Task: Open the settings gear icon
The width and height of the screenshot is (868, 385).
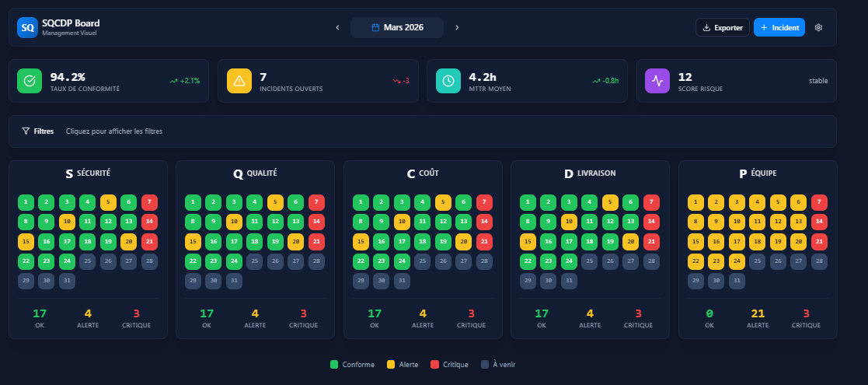Action: point(818,27)
